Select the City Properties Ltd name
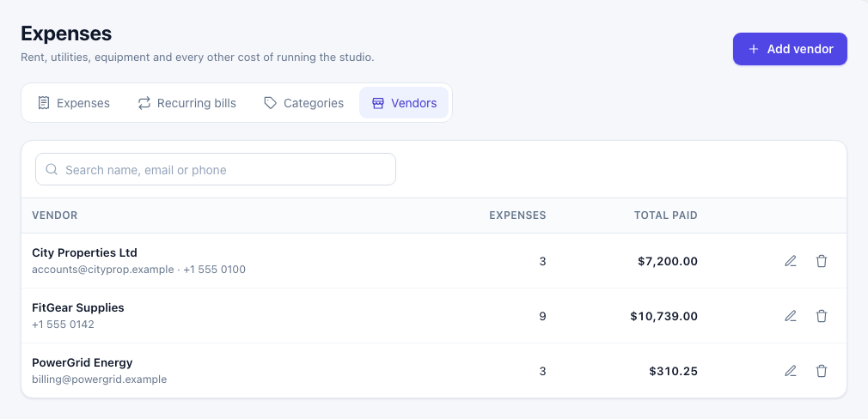Viewport: 868px width, 419px height. tap(85, 252)
